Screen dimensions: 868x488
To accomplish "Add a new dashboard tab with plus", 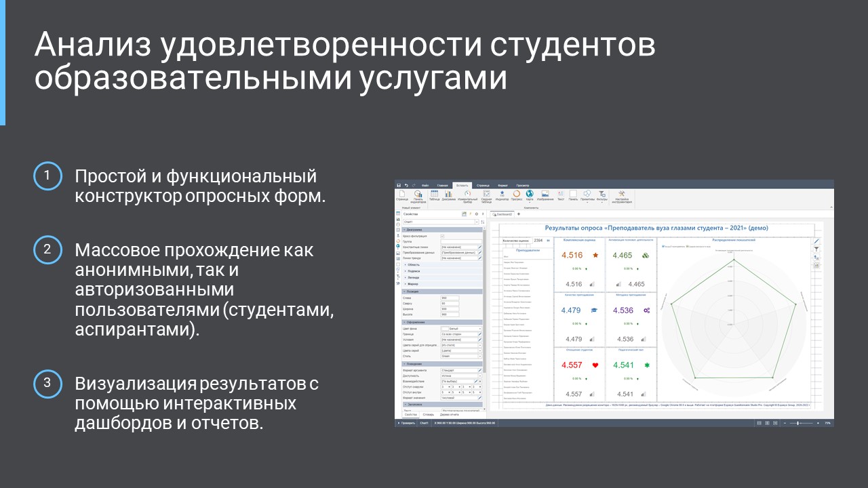I will [519, 214].
